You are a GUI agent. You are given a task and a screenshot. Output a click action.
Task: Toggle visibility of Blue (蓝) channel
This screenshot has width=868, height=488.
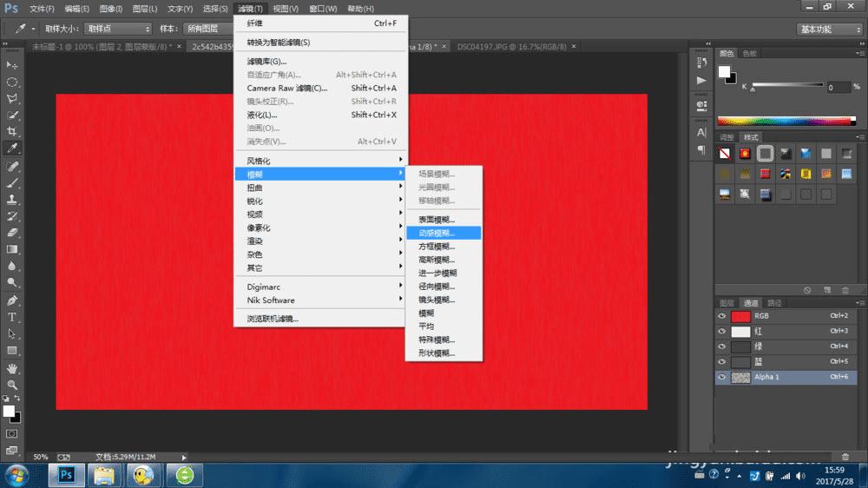722,362
